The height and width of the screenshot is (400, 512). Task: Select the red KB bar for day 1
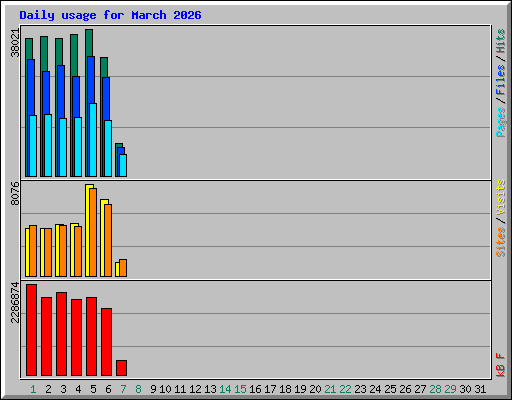(31, 330)
